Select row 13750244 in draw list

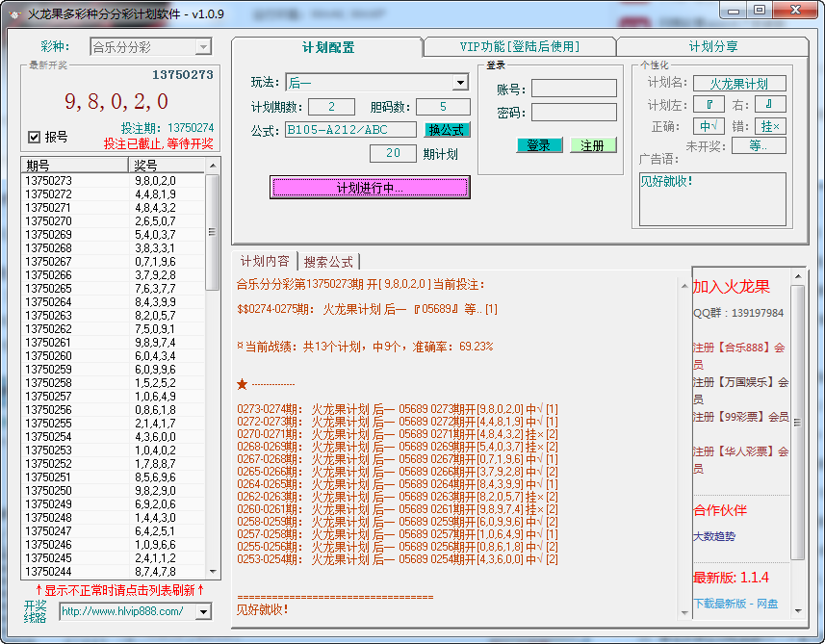[x=113, y=572]
